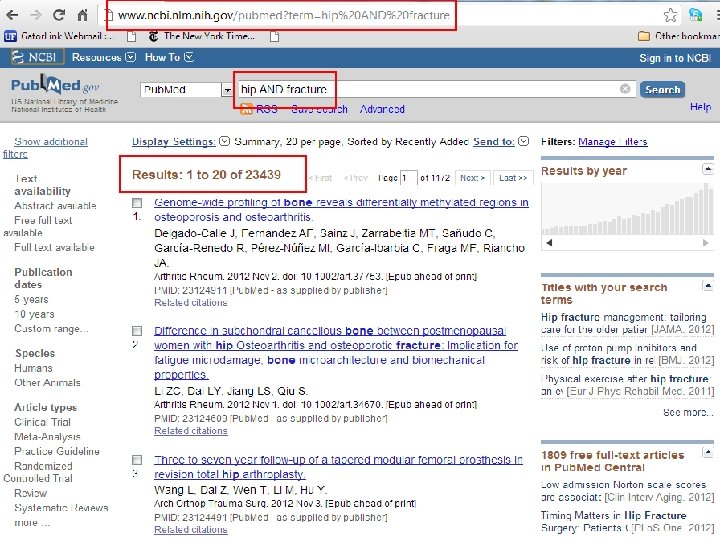
Task: Filter by Abstract available
Action: click(x=55, y=206)
